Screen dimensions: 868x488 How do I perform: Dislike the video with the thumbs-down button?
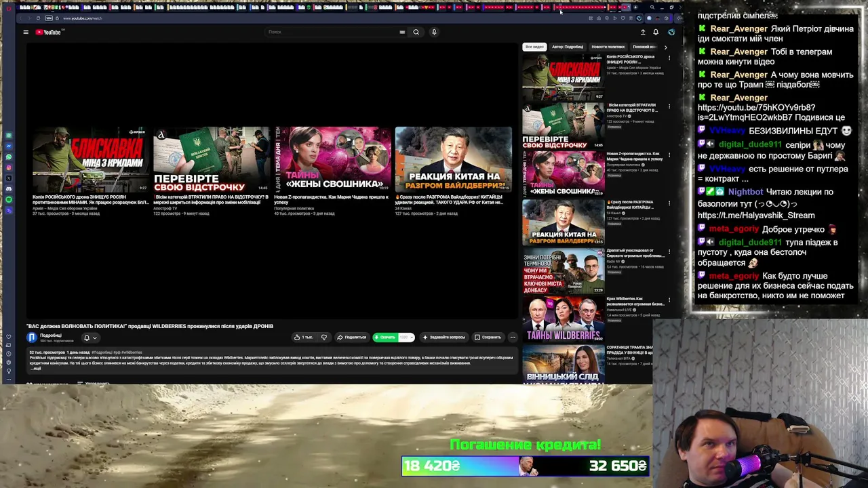(x=324, y=337)
